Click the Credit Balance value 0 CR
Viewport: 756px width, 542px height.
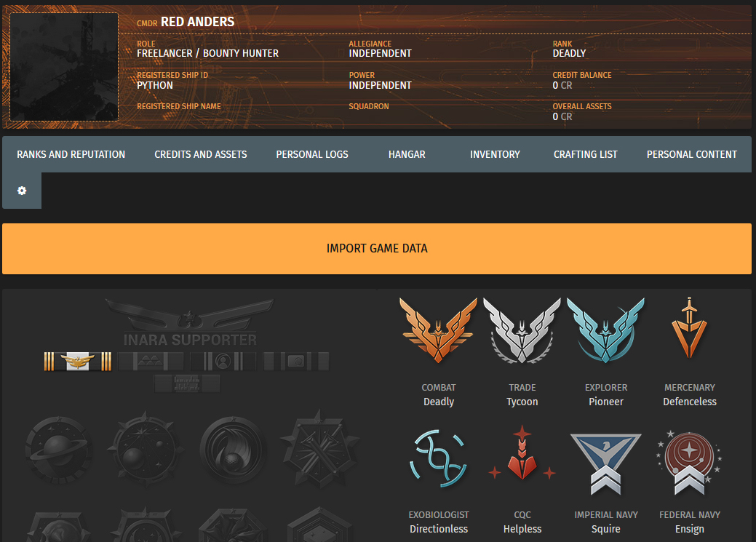(x=562, y=85)
